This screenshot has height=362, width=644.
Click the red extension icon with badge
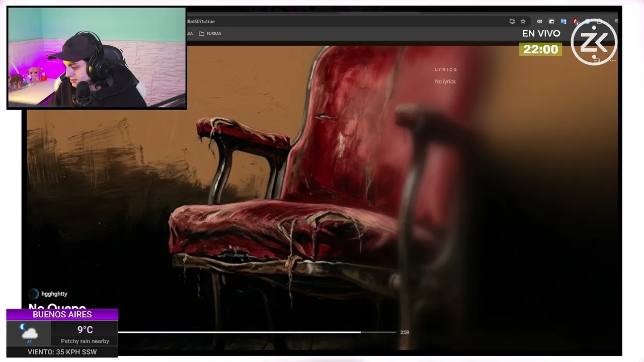[576, 22]
